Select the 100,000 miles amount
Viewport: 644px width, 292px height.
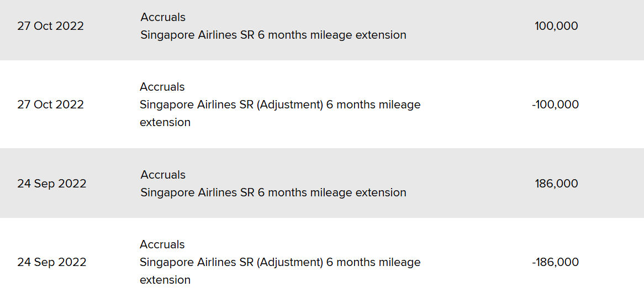click(556, 26)
